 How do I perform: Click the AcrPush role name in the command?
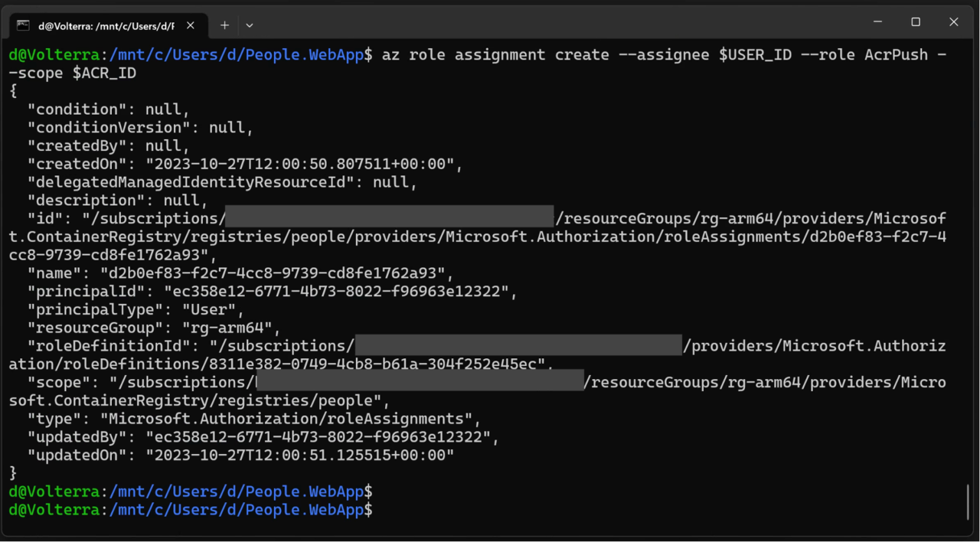point(895,54)
